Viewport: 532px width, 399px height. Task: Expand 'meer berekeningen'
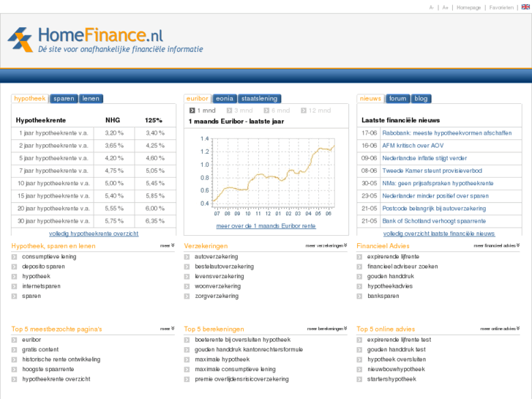(327, 329)
